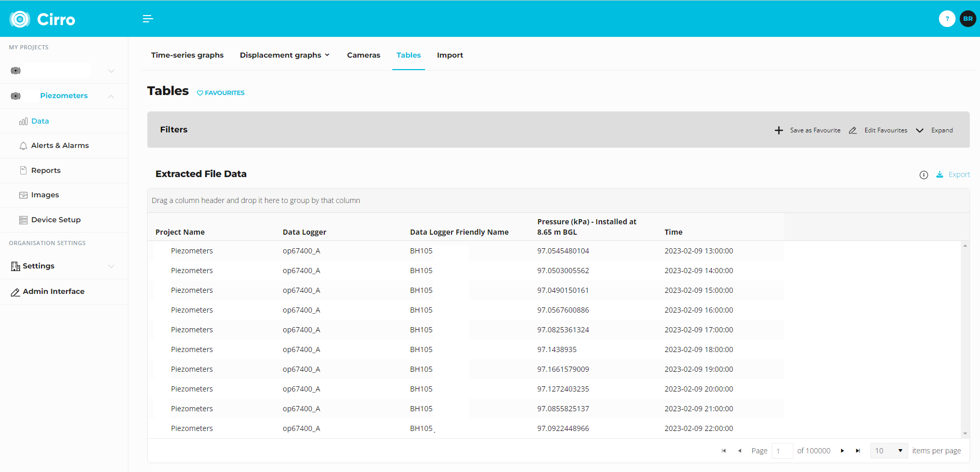Image resolution: width=980 pixels, height=472 pixels.
Task: Switch to the Time-series graphs tab
Action: 187,55
